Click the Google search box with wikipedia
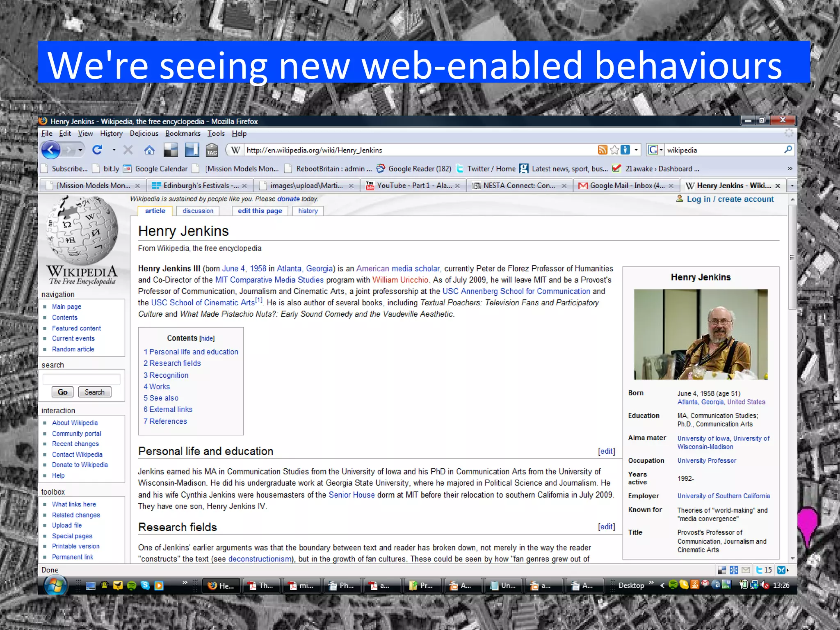The image size is (840, 630). point(724,150)
